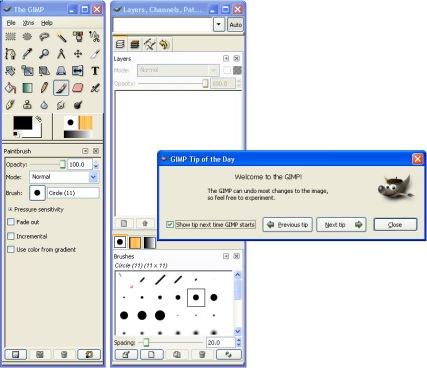Open the paintbrush Mode Normal dropdown
The image size is (427, 368).
[64, 177]
